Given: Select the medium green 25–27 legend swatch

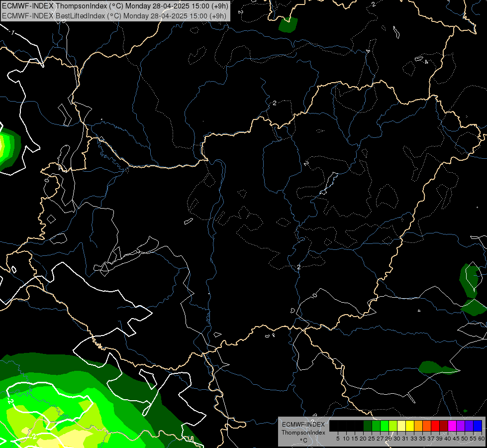Looking at the screenshot, I should click(376, 426).
